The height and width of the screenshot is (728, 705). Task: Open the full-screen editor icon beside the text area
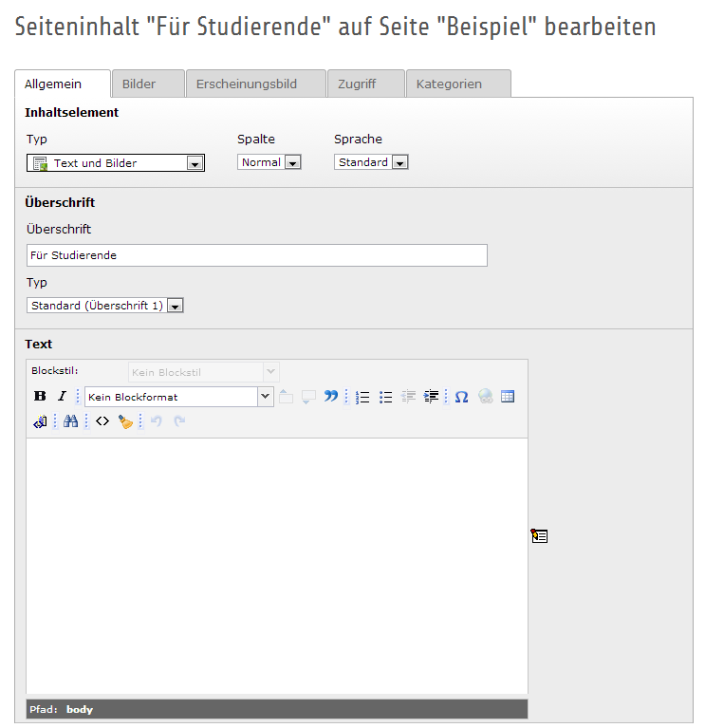539,536
